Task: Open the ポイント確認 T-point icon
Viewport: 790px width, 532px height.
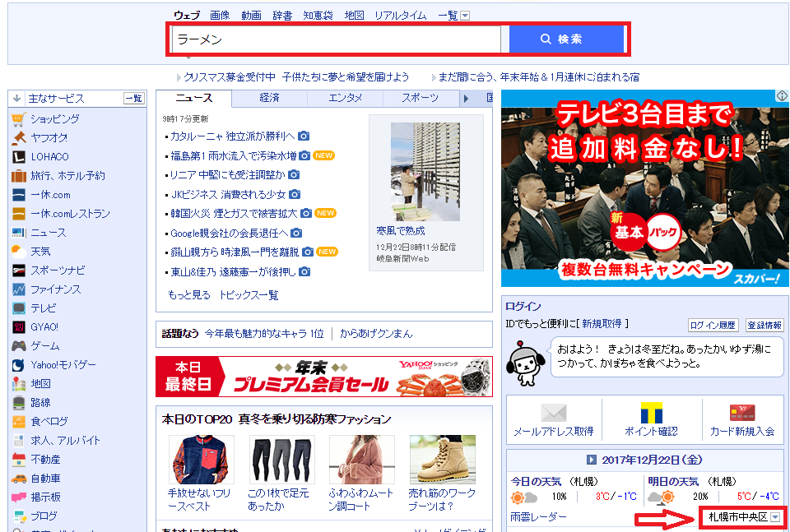Action: tap(651, 413)
